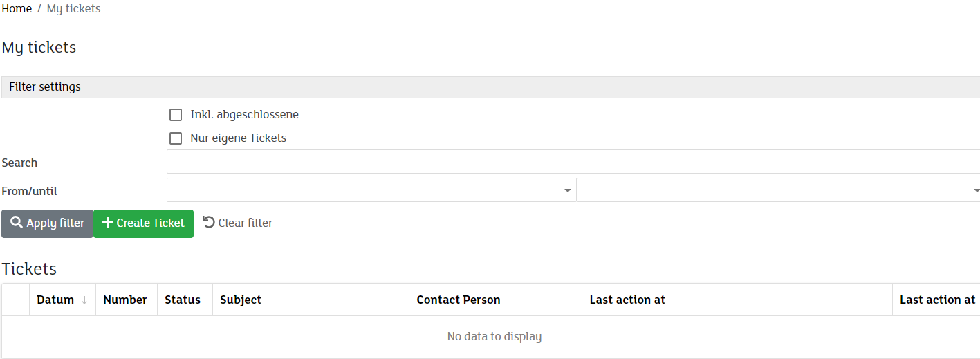980x359 pixels.
Task: Click the magnifier icon on Apply filter
Action: [17, 223]
